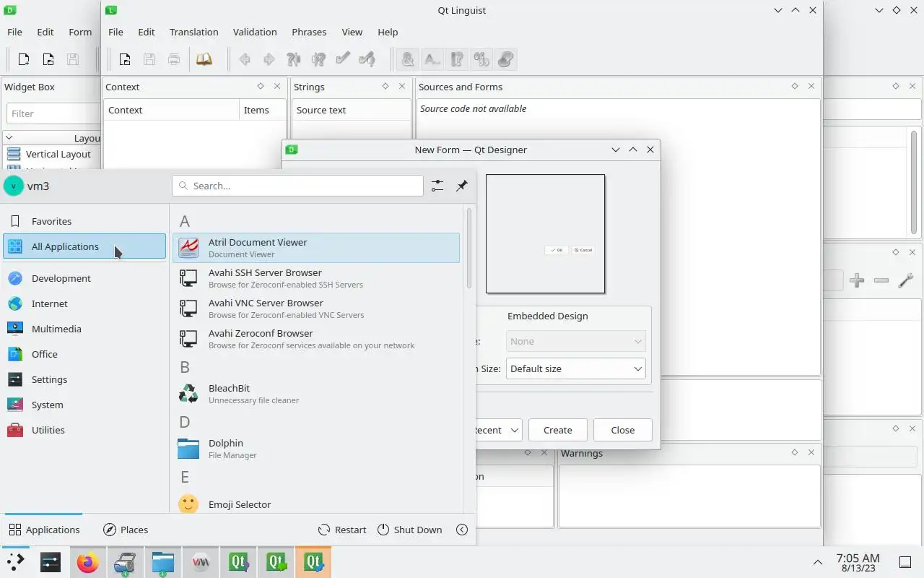Image resolution: width=924 pixels, height=578 pixels.
Task: Launch BleachBit from the applications list
Action: (x=316, y=394)
